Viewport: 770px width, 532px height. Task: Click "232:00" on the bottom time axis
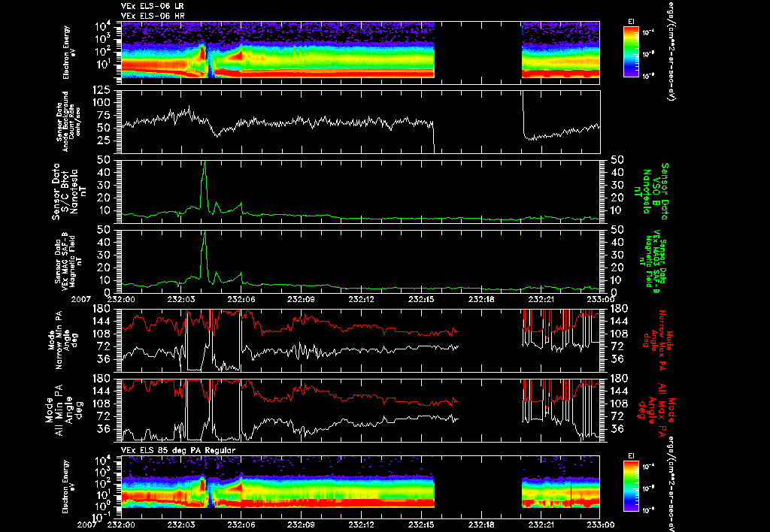pos(121,524)
